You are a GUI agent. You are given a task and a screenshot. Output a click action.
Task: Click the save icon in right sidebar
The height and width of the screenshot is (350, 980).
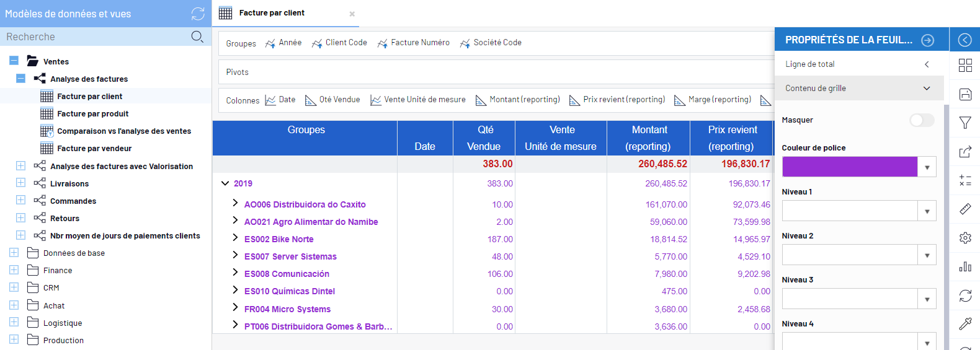(965, 94)
